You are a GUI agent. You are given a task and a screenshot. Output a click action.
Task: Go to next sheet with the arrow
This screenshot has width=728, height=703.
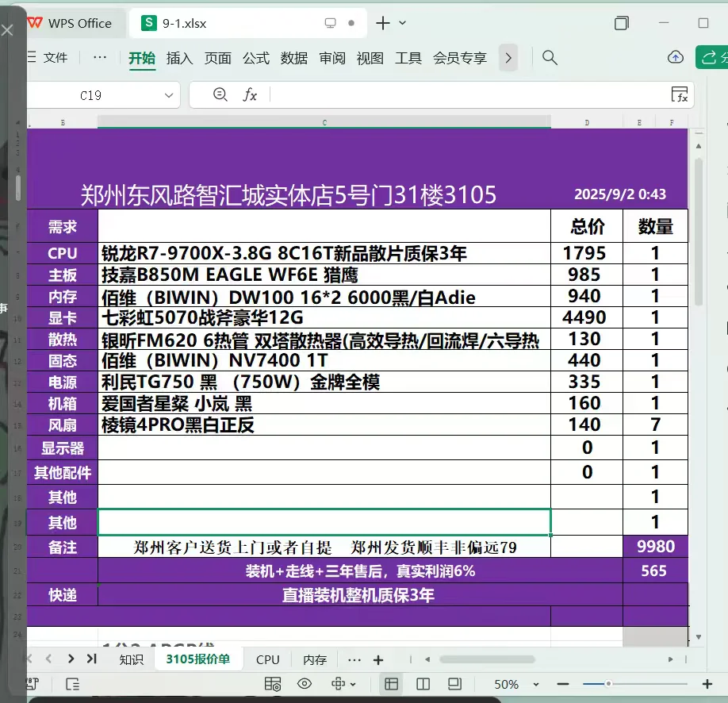click(71, 659)
